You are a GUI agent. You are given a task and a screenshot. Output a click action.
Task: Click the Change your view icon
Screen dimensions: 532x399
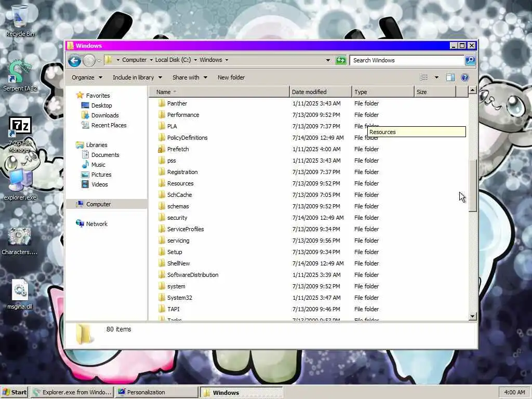[x=424, y=77]
